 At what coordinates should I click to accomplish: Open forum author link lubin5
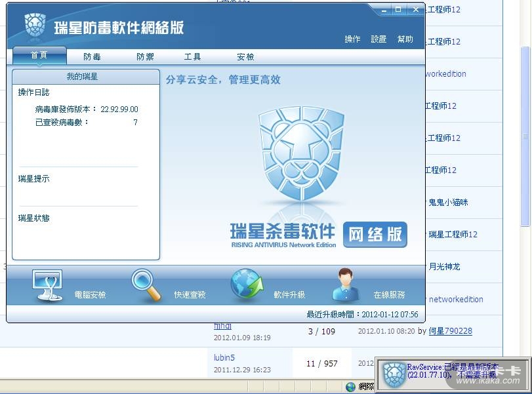coord(224,357)
